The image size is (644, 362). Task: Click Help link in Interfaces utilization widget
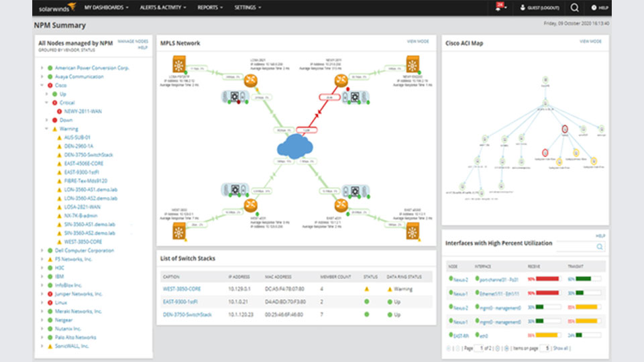point(600,236)
